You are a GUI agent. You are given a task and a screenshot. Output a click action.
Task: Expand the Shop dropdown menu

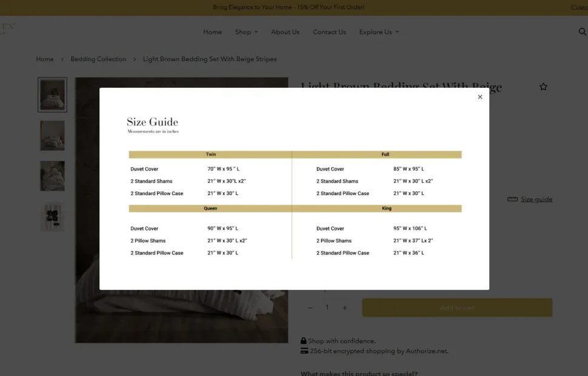246,32
